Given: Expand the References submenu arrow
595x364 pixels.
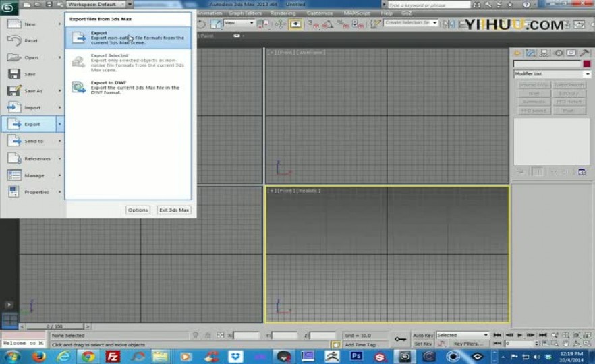Looking at the screenshot, I should (x=59, y=159).
